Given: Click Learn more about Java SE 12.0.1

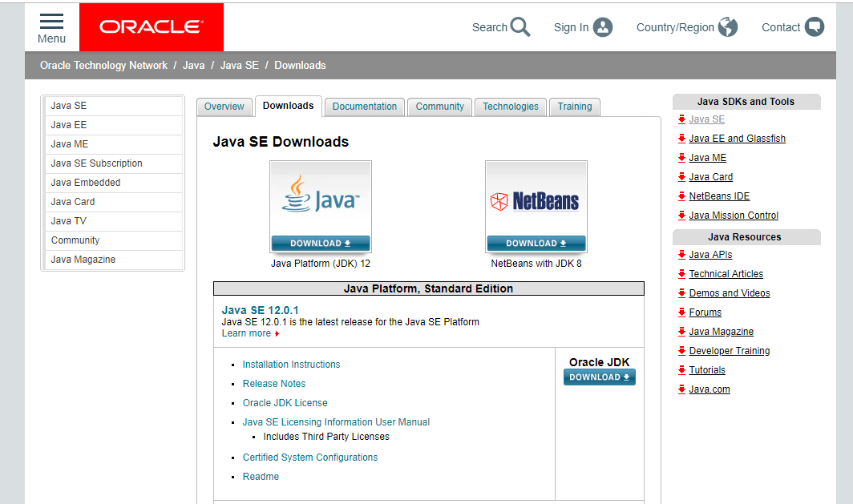Looking at the screenshot, I should tap(245, 333).
